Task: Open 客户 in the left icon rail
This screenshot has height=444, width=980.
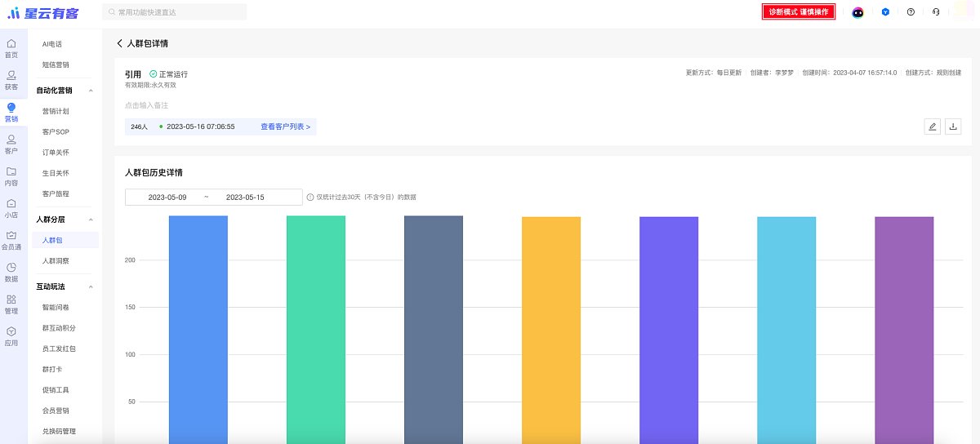Action: (11, 144)
